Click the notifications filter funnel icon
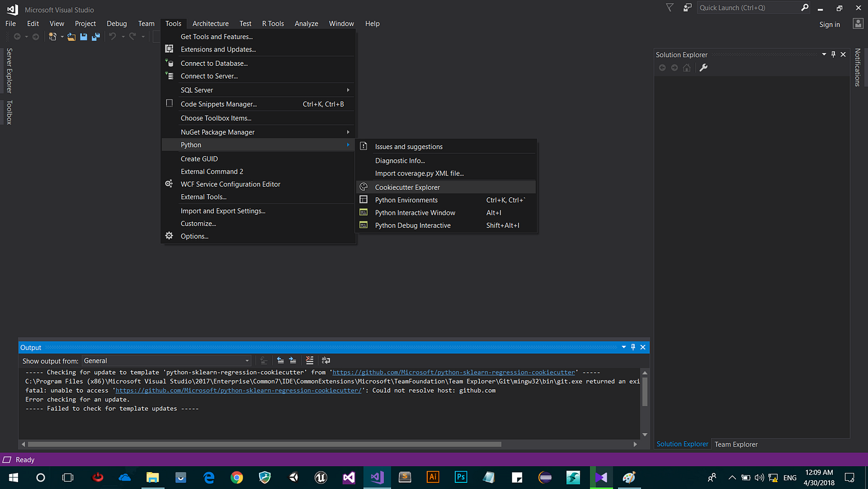Viewport: 868px width, 489px height. click(670, 8)
